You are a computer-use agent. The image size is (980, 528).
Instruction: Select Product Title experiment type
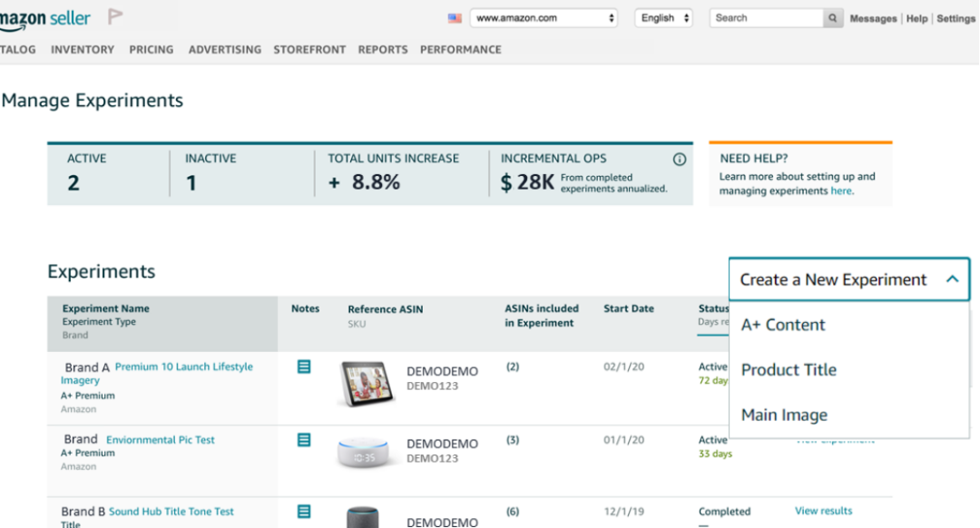pyautogui.click(x=789, y=370)
